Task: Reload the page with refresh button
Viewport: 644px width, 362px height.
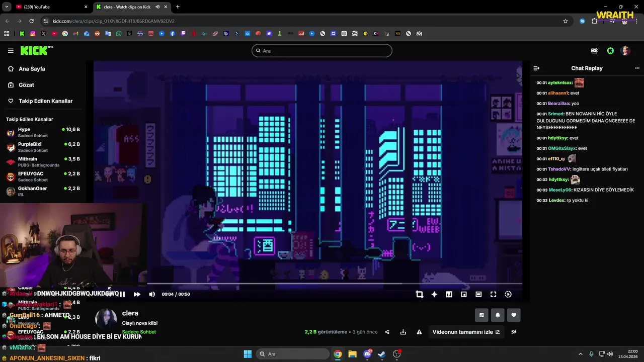Action: [x=31, y=21]
